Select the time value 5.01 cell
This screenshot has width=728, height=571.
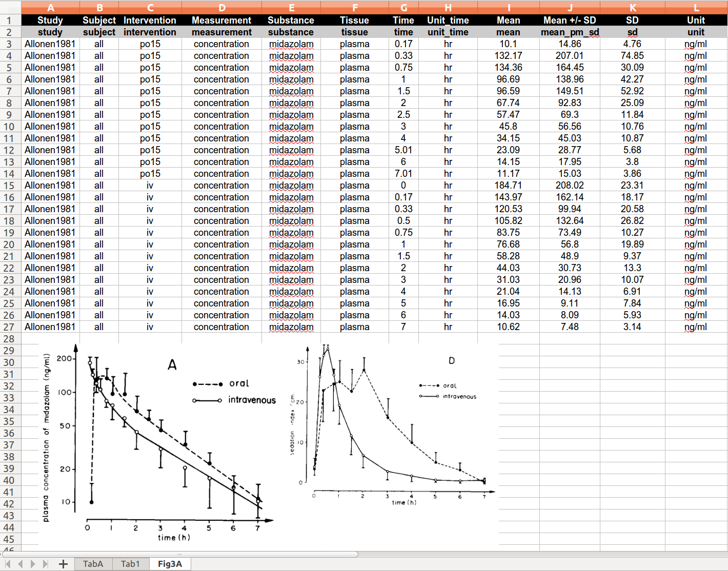tap(403, 150)
